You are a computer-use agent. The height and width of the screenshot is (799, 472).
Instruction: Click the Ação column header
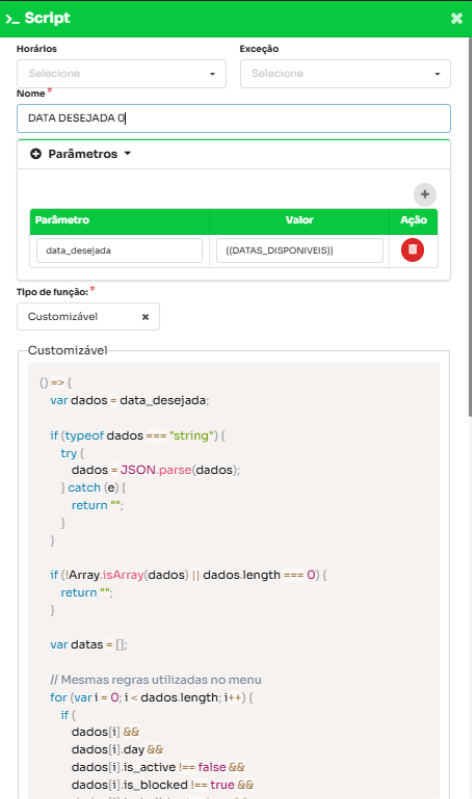tap(413, 220)
